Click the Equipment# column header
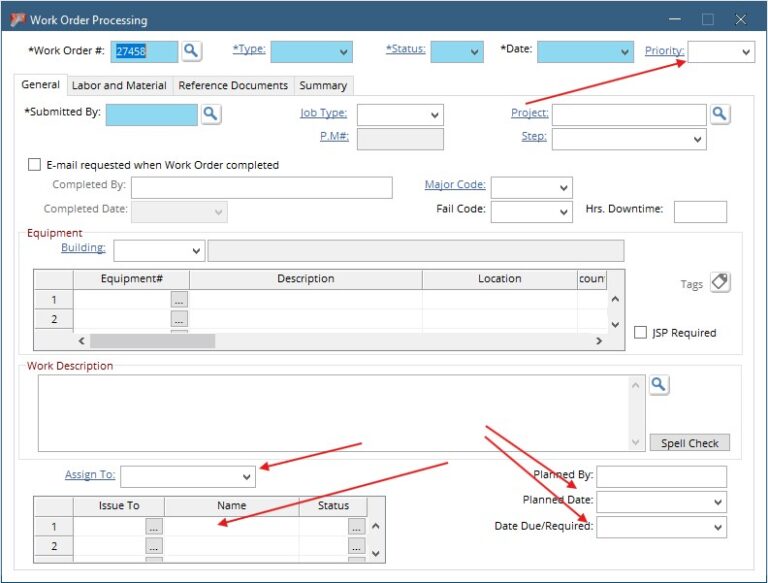The height and width of the screenshot is (583, 768). 131,279
